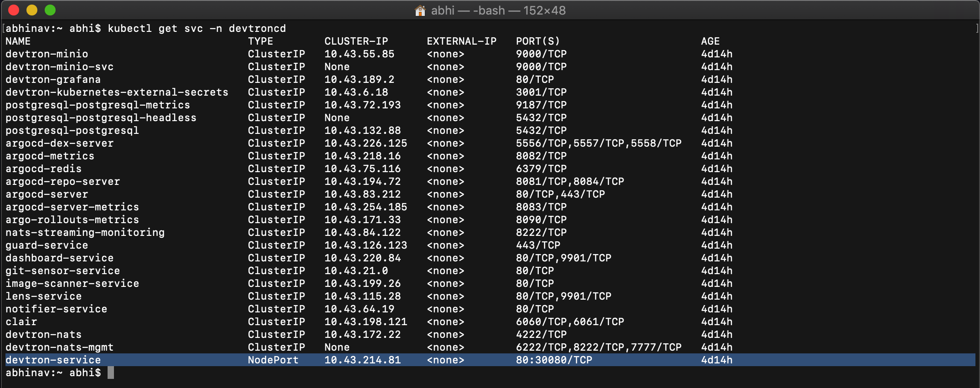This screenshot has width=980, height=388.
Task: Click the clair service name
Action: (21, 322)
